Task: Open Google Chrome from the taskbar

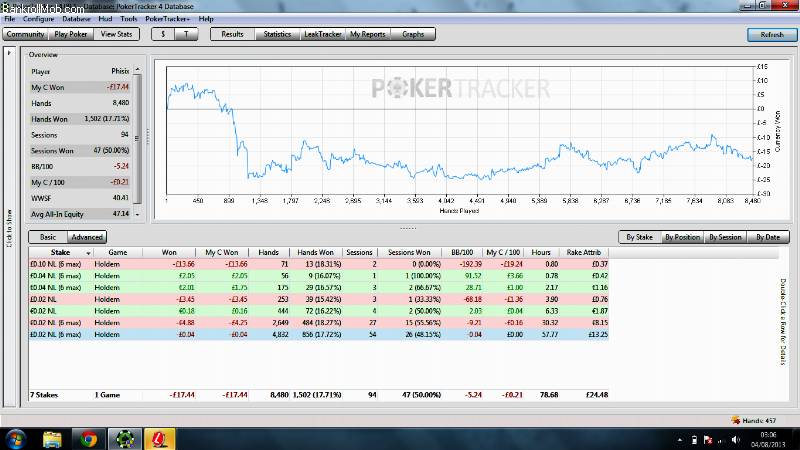Action: [88, 439]
